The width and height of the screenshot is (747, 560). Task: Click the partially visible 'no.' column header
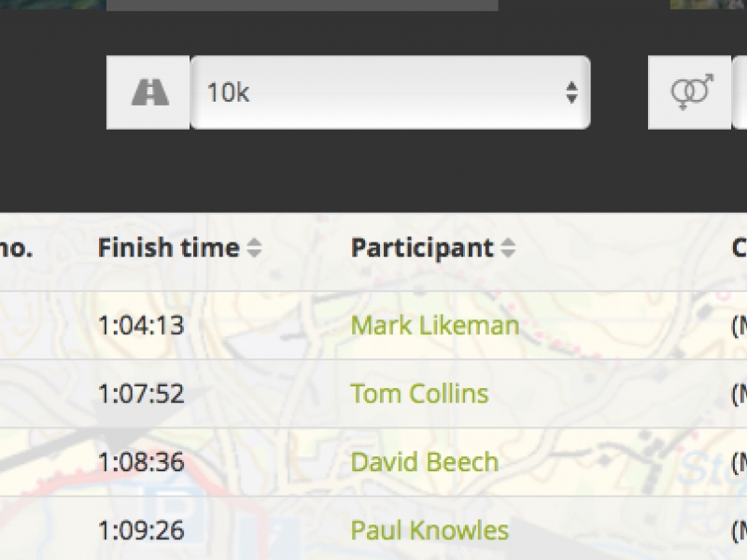[16, 248]
